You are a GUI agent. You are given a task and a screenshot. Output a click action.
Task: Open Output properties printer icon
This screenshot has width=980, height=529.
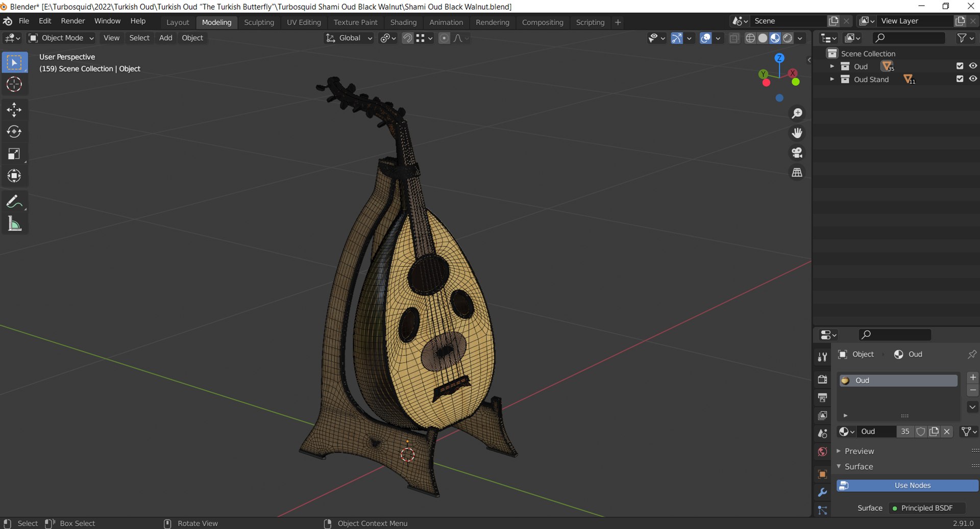point(822,397)
